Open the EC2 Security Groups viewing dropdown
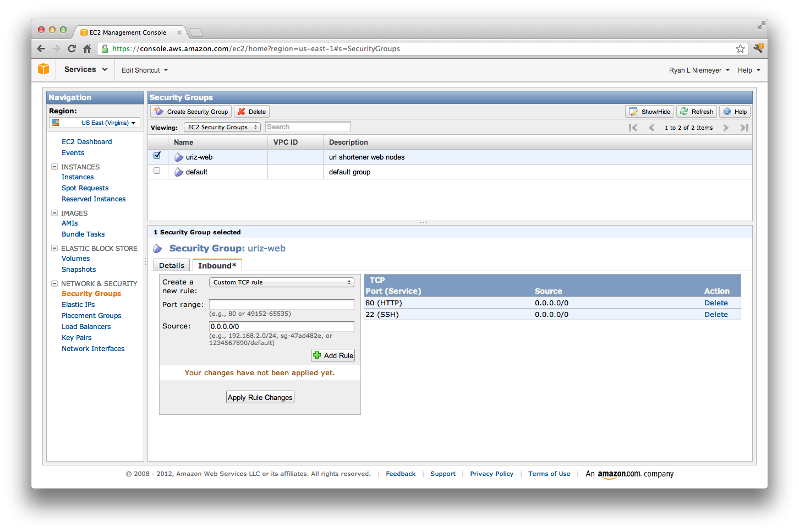Viewport: 799px width, 532px height. click(x=222, y=127)
